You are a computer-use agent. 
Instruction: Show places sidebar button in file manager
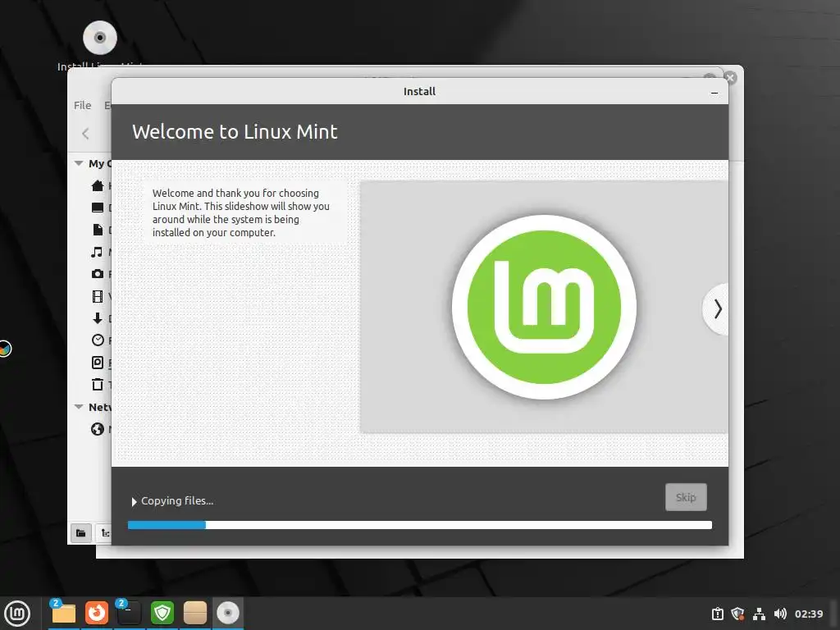pos(81,533)
